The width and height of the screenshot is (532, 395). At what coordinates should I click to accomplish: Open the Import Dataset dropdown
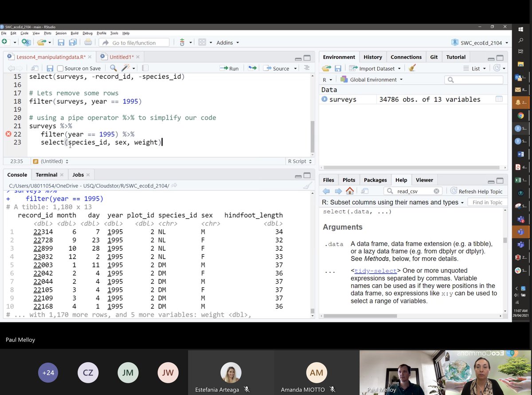pos(375,68)
